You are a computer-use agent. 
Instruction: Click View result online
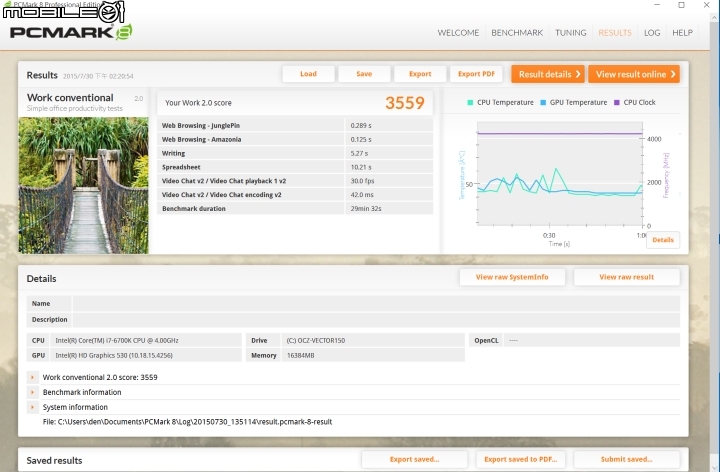click(634, 74)
